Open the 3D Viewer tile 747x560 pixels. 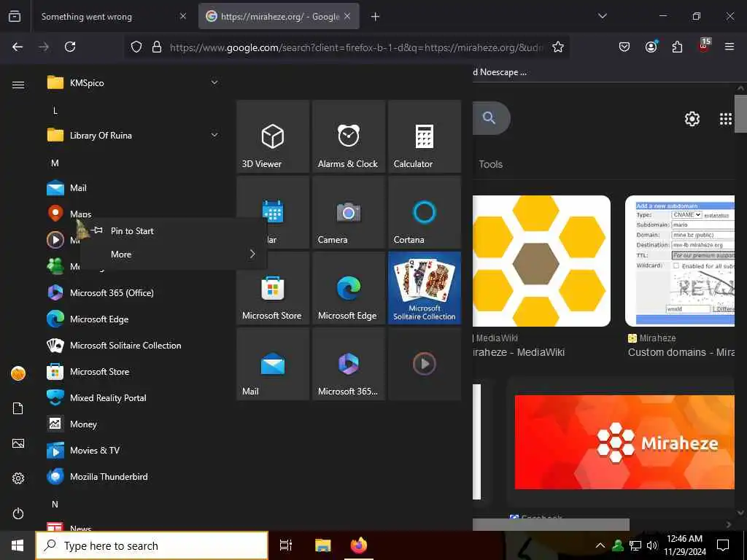[x=273, y=136]
